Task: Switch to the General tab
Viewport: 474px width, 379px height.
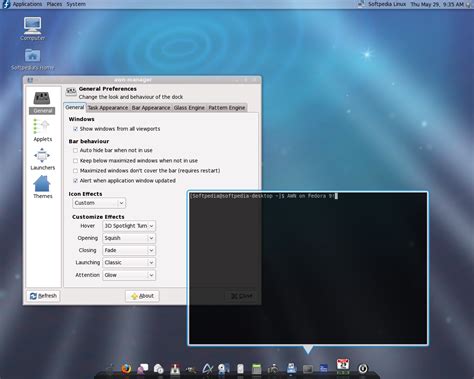Action: pyautogui.click(x=75, y=107)
